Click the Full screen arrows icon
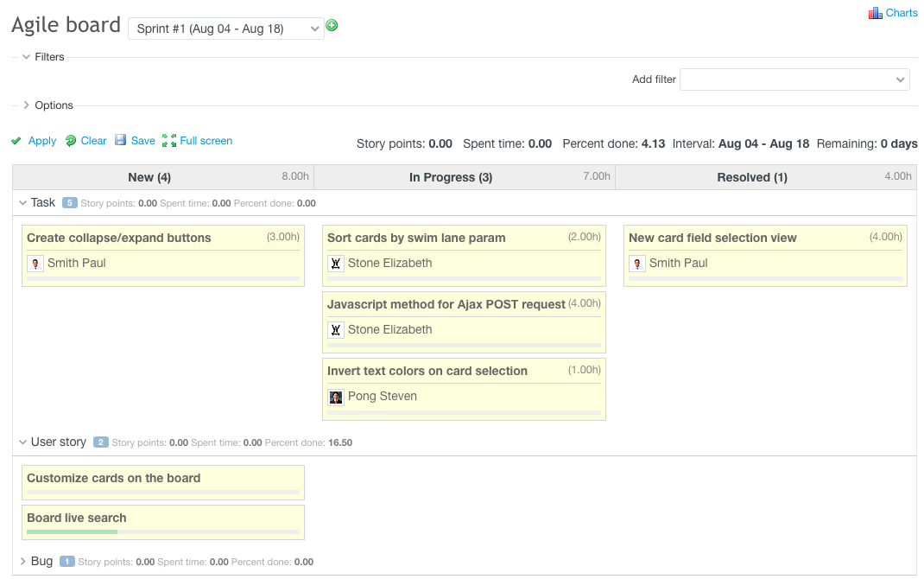Screen dimensions: 924x579 169,141
